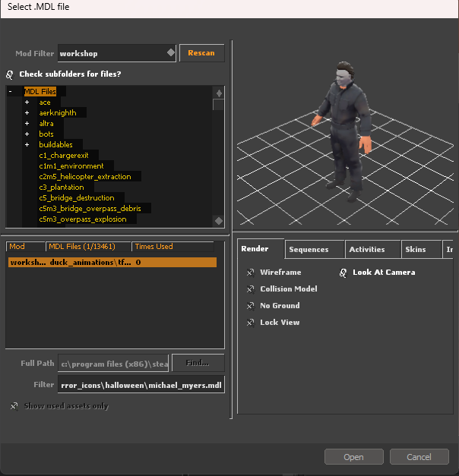This screenshot has height=476, width=459.
Task: Select the altra folder
Action: click(46, 124)
